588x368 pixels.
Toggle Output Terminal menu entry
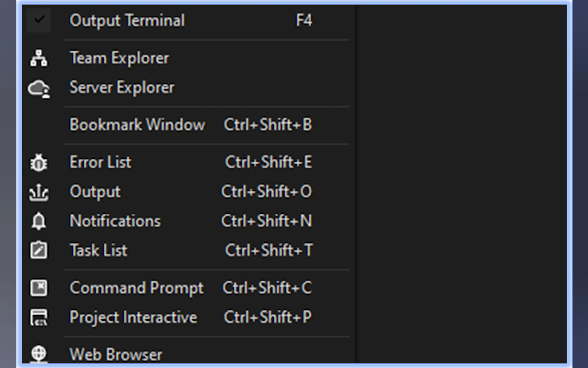point(188,20)
